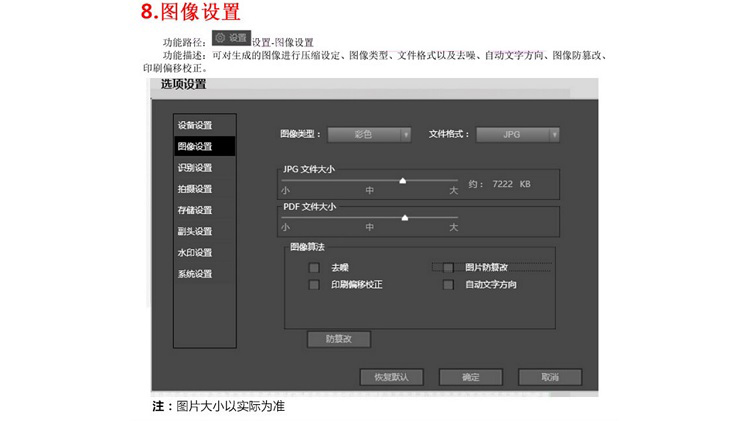750x421 pixels.
Task: Click the 8.图像设置 heading
Action: pos(190,11)
